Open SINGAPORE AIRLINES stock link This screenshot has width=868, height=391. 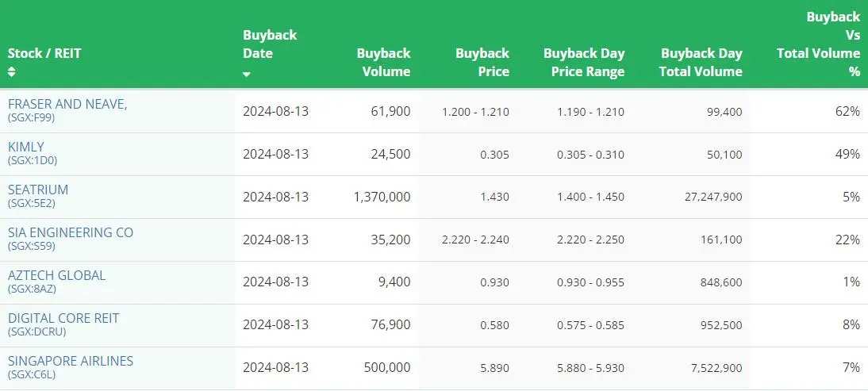[71, 361]
